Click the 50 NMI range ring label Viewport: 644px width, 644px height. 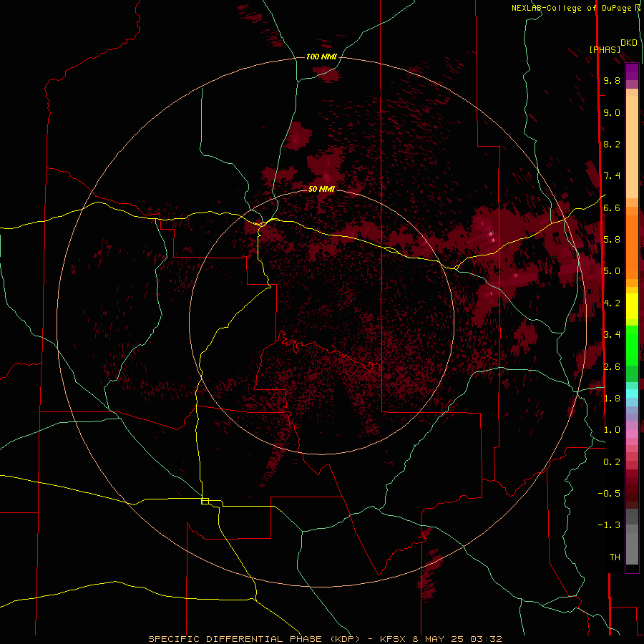pos(321,189)
